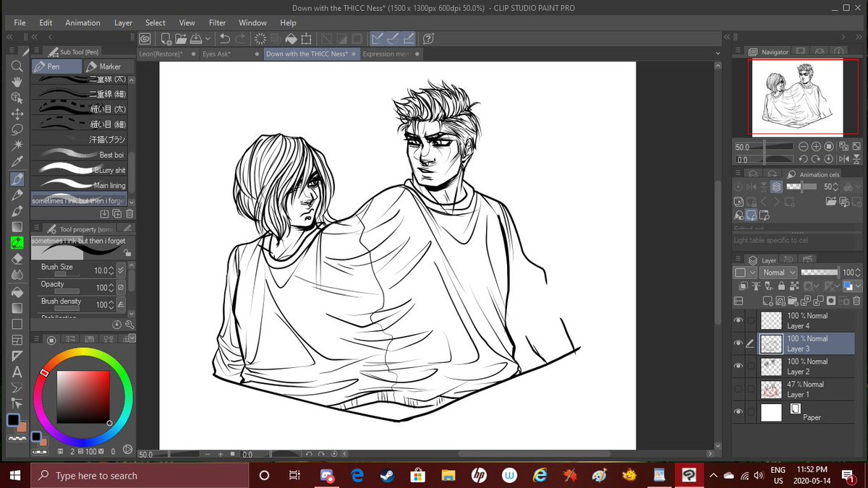Open the Animation menu
This screenshot has width=868, height=488.
click(x=82, y=22)
